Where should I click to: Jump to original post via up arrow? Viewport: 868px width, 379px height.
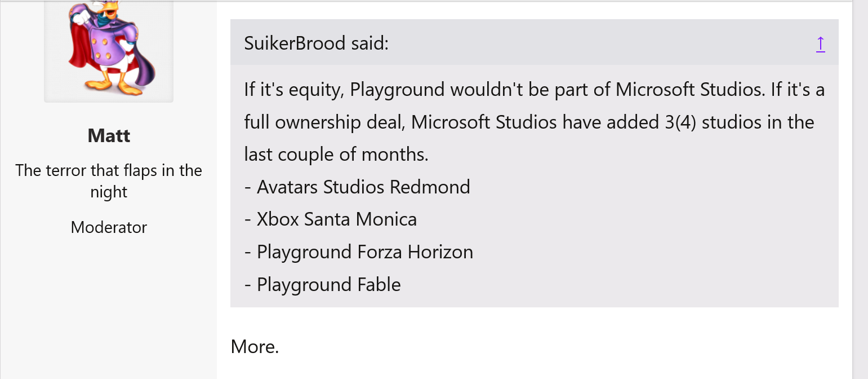(x=820, y=43)
